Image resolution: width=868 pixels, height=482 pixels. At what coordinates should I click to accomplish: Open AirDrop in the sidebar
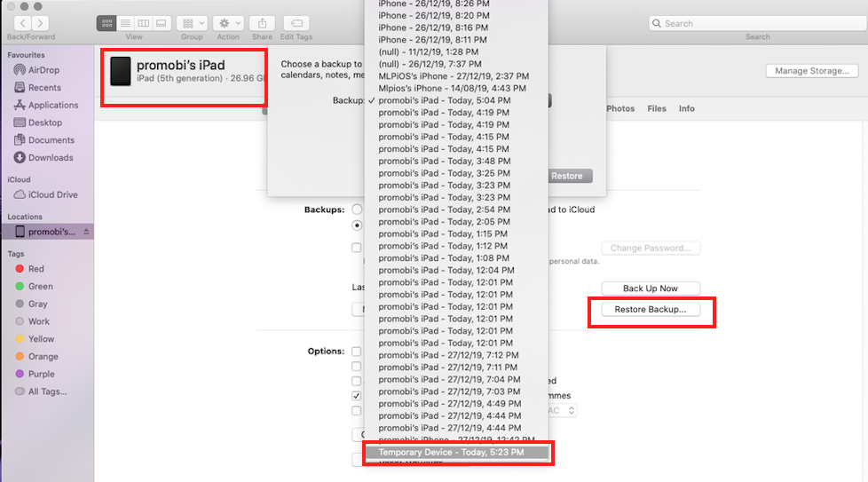(x=43, y=70)
